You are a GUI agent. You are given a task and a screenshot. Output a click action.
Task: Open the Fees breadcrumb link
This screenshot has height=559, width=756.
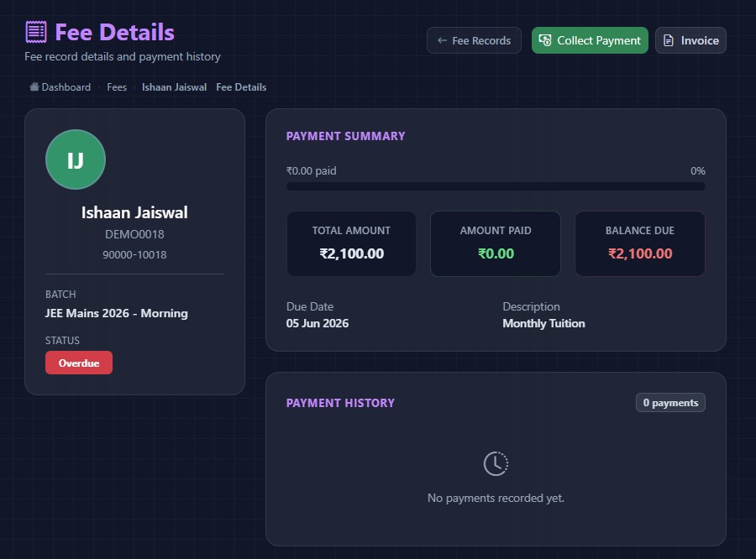[117, 87]
